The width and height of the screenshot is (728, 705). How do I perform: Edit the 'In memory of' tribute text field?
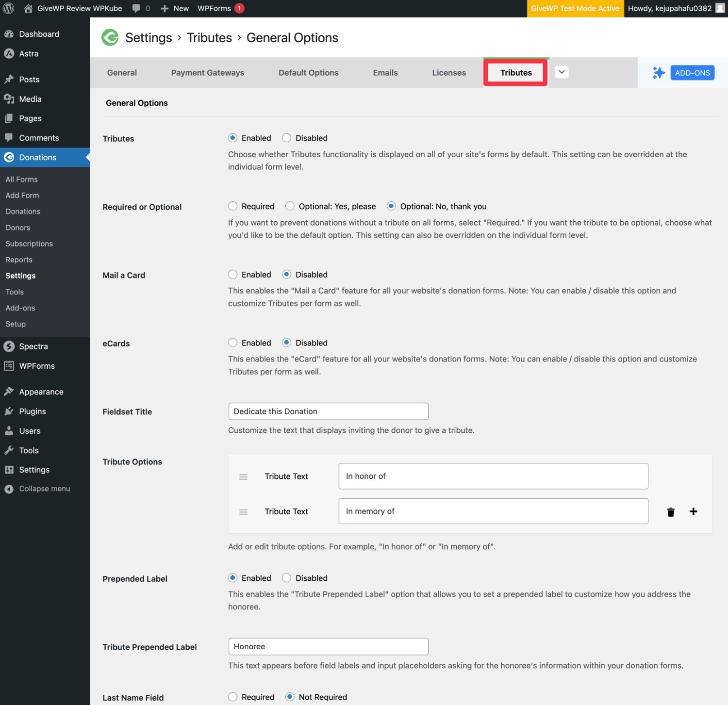[493, 511]
